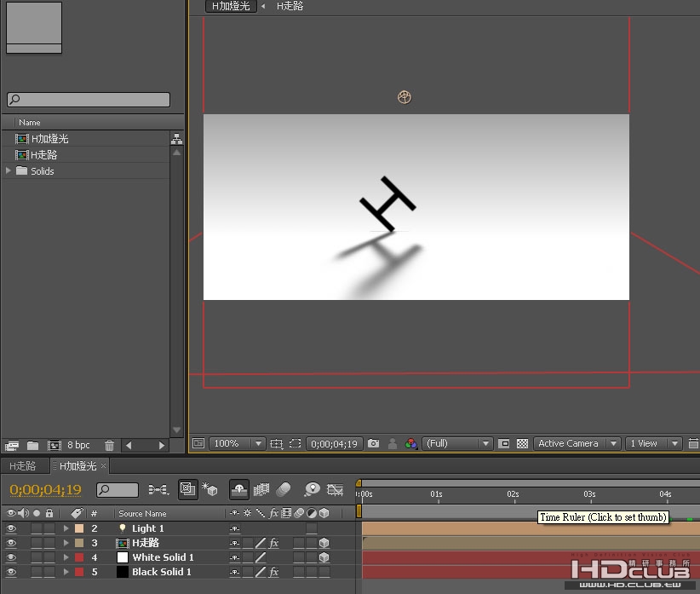The image size is (700, 594).
Task: Enable motion blur for timeline layers
Action: coord(284,489)
